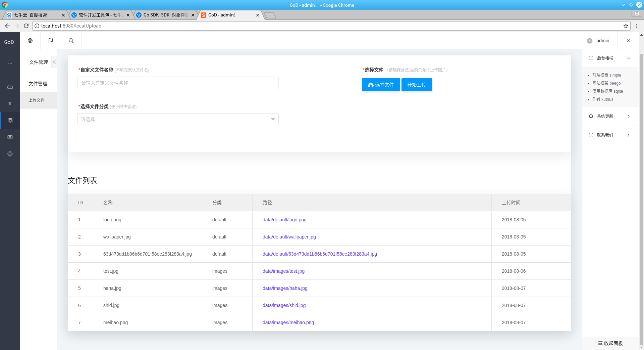
Task: Open link data/images/meihao.png
Action: [288, 322]
